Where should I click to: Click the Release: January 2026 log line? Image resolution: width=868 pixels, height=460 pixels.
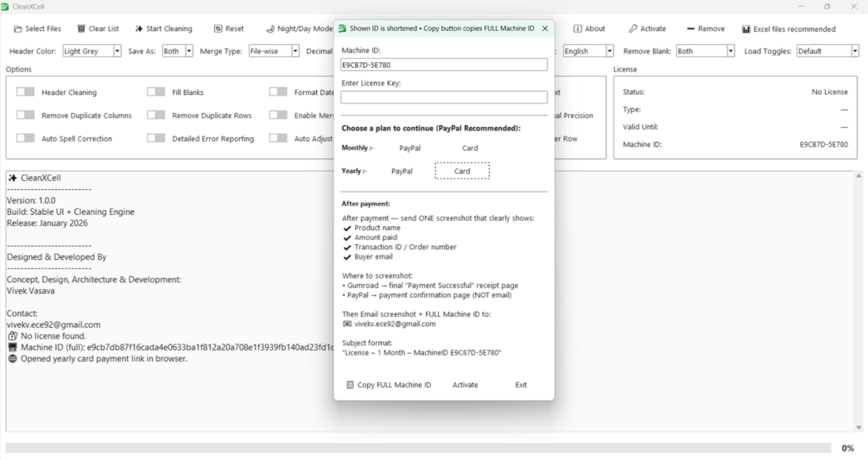[47, 224]
